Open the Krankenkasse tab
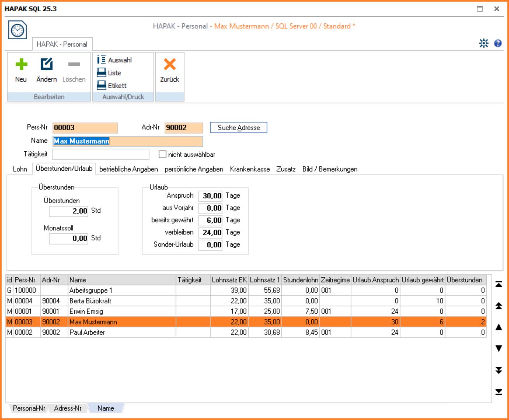Image resolution: width=509 pixels, height=420 pixels. [249, 169]
